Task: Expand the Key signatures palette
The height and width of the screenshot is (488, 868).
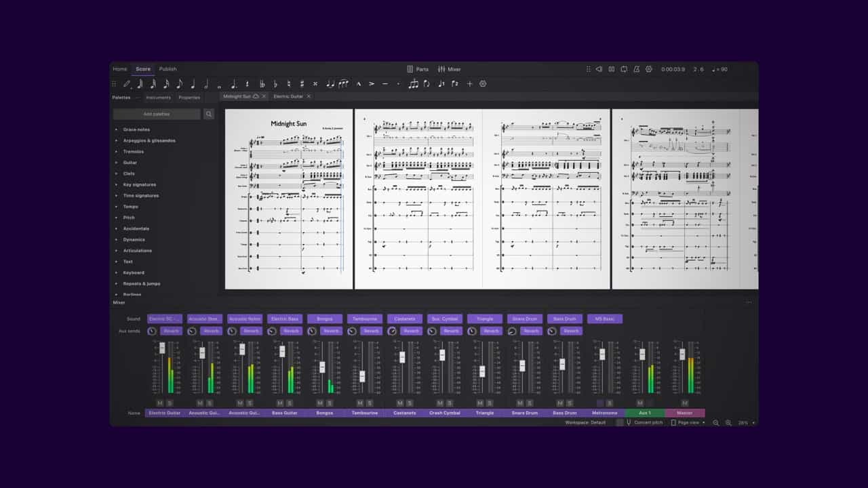Action: [139, 184]
